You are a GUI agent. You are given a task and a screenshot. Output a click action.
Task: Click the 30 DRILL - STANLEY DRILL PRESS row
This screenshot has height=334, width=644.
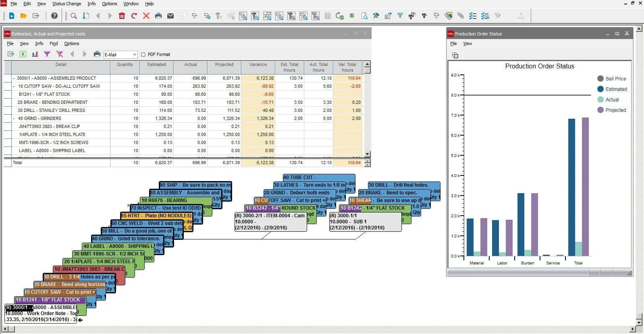tap(187, 110)
